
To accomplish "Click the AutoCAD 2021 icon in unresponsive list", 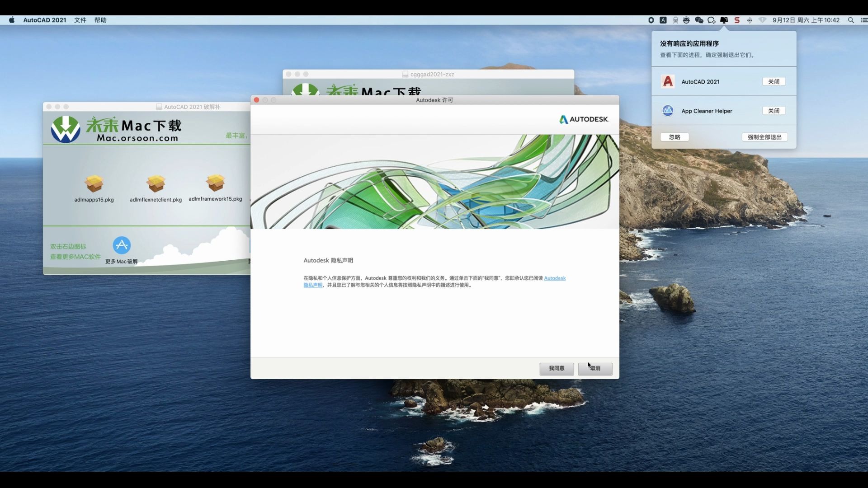I will (668, 82).
